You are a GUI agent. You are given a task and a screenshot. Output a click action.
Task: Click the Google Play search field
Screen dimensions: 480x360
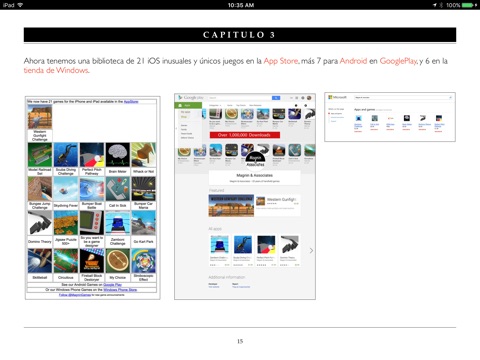click(x=240, y=98)
